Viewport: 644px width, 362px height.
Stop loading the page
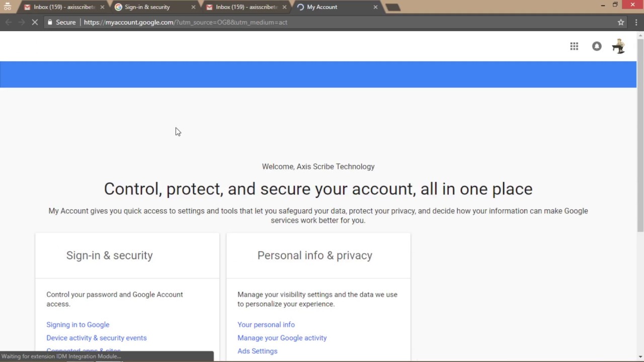(35, 22)
